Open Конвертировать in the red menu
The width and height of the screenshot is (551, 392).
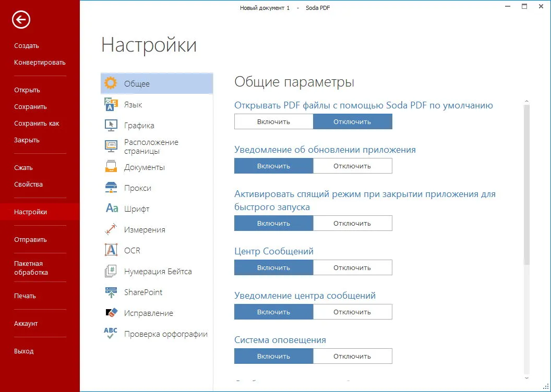click(x=40, y=63)
